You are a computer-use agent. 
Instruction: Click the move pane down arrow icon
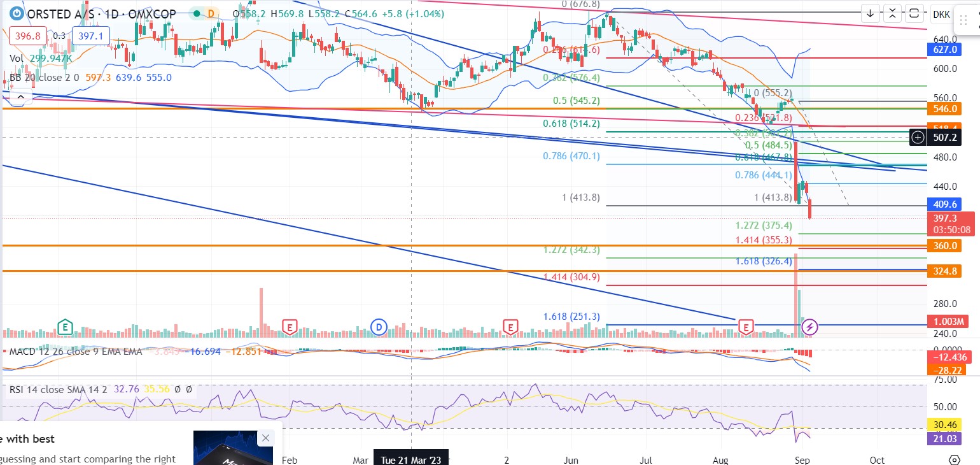[871, 13]
